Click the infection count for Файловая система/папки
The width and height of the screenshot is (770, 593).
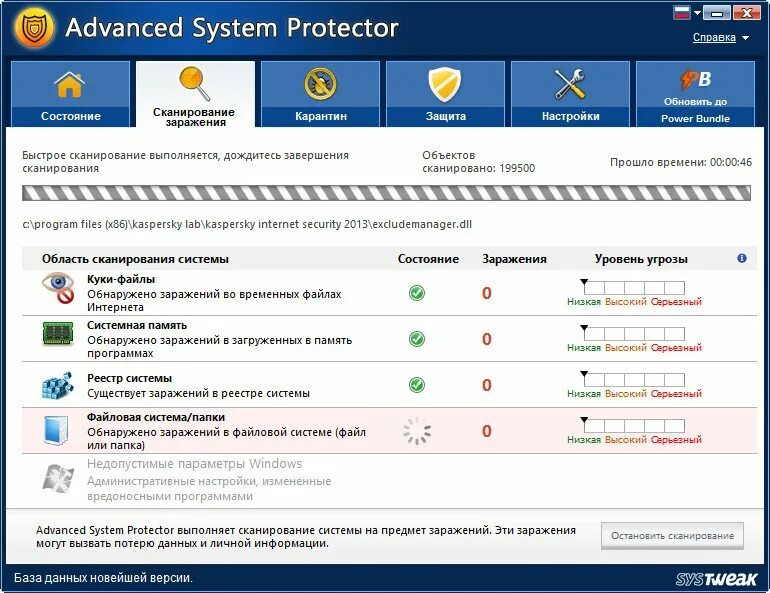point(487,431)
